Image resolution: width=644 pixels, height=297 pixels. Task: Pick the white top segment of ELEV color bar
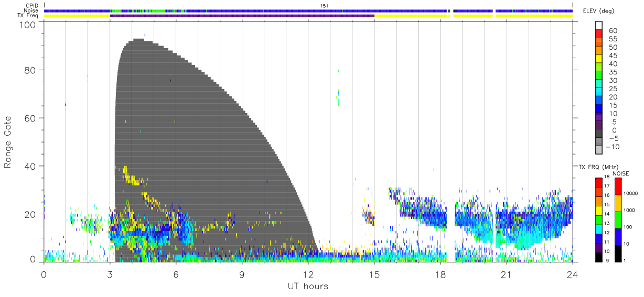(599, 26)
